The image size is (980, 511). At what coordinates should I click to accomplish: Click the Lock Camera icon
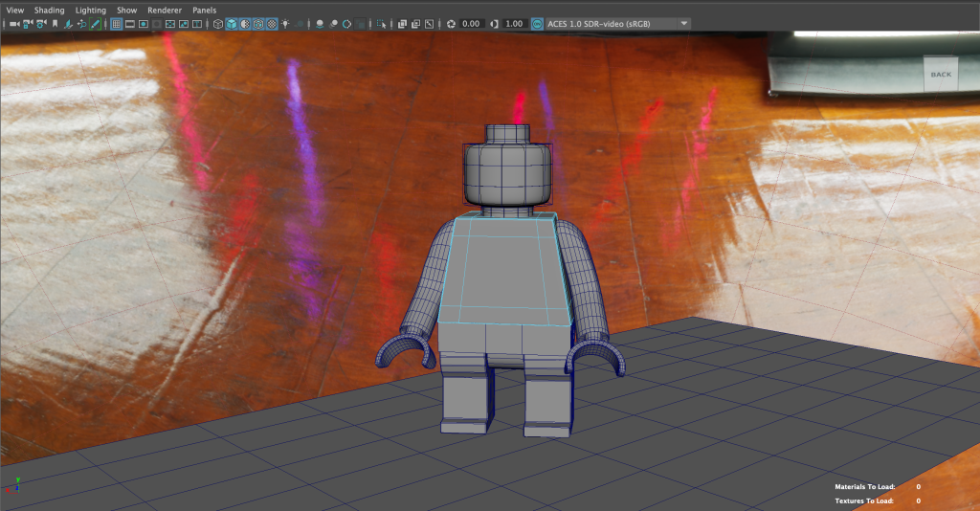pyautogui.click(x=28, y=24)
